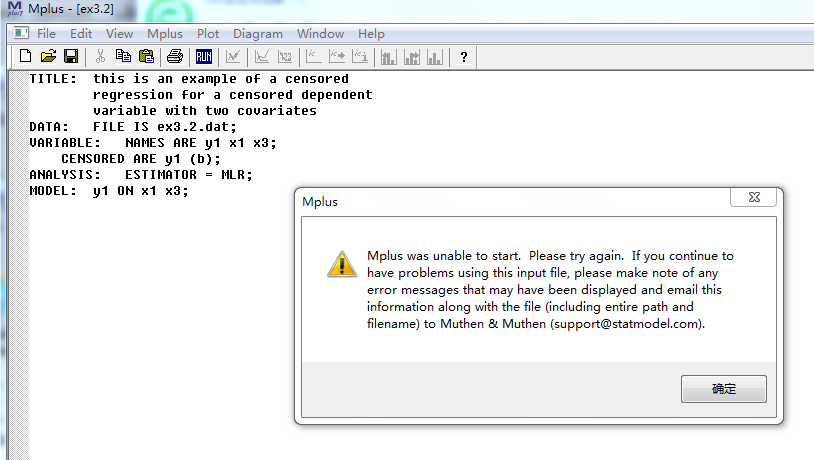Image resolution: width=814 pixels, height=460 pixels.
Task: Click the IC icon with arrow
Action: tap(337, 56)
